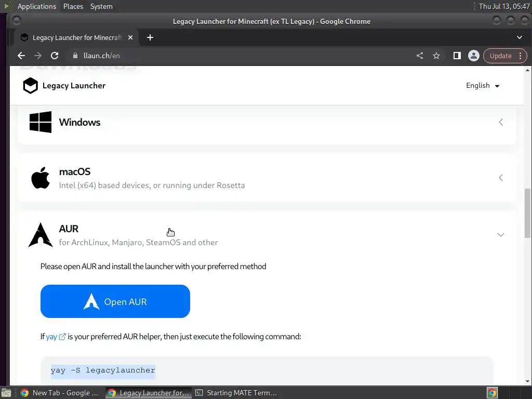This screenshot has height=399, width=532.
Task: Click the Update button in Chrome
Action: pyautogui.click(x=500, y=56)
